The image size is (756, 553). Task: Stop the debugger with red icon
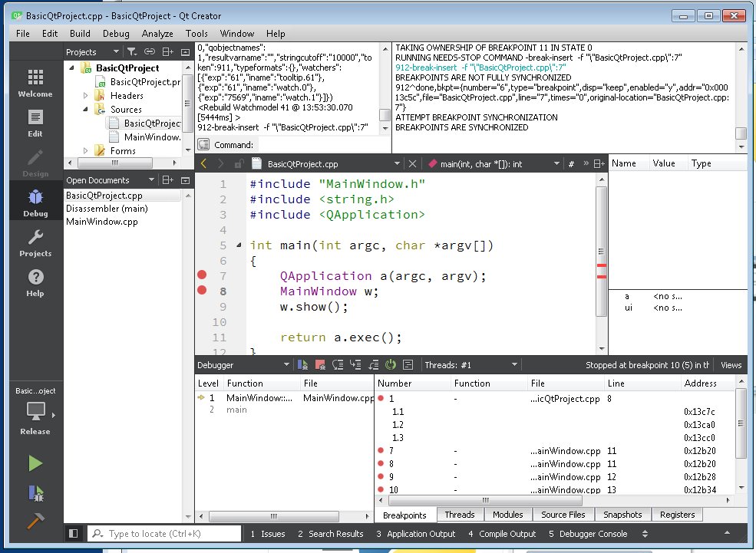point(320,364)
